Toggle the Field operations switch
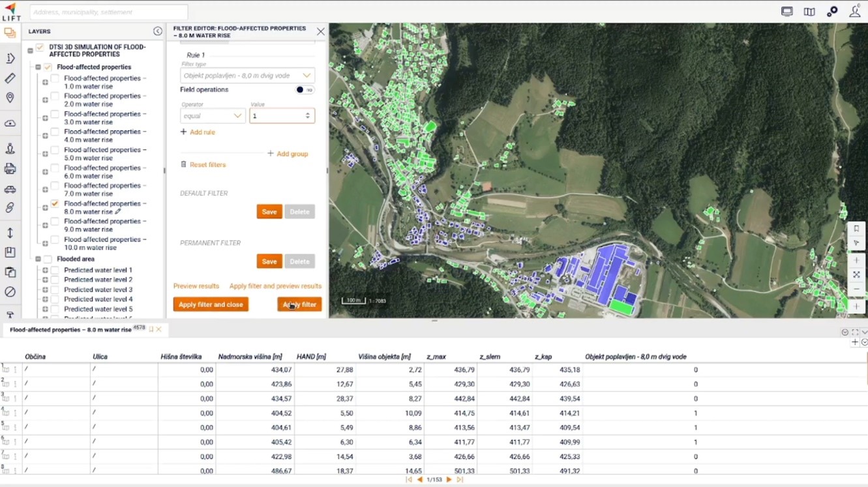Viewport: 868px width, 487px height. click(x=303, y=90)
